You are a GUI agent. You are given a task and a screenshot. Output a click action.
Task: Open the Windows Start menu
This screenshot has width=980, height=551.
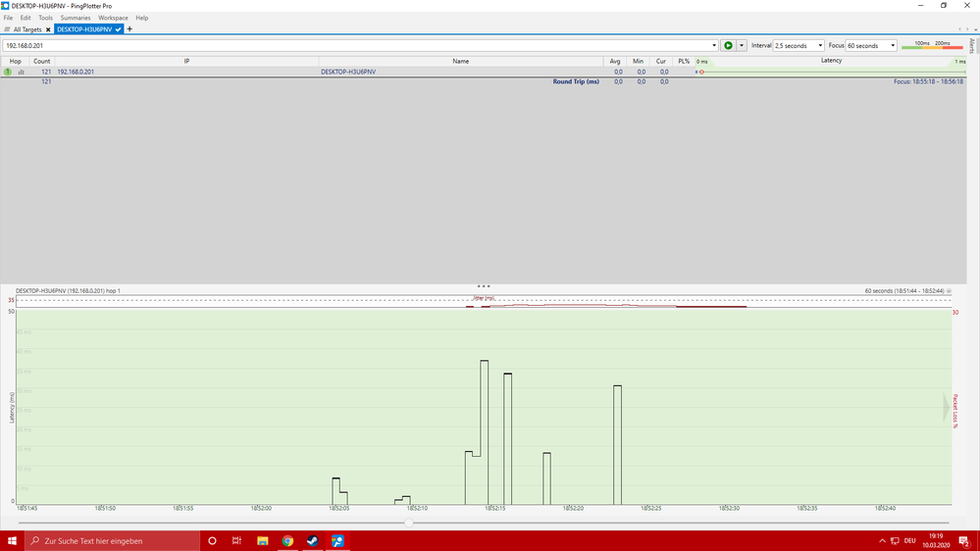point(12,540)
